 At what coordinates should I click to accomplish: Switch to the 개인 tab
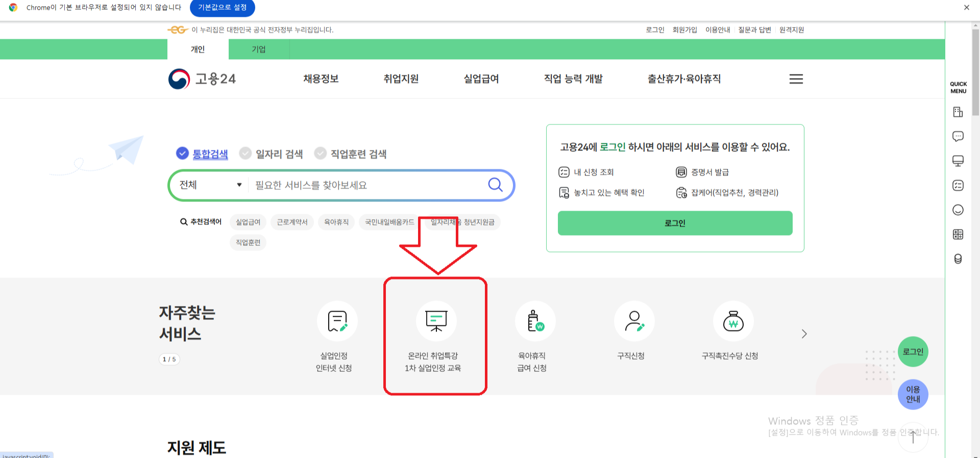coord(198,49)
